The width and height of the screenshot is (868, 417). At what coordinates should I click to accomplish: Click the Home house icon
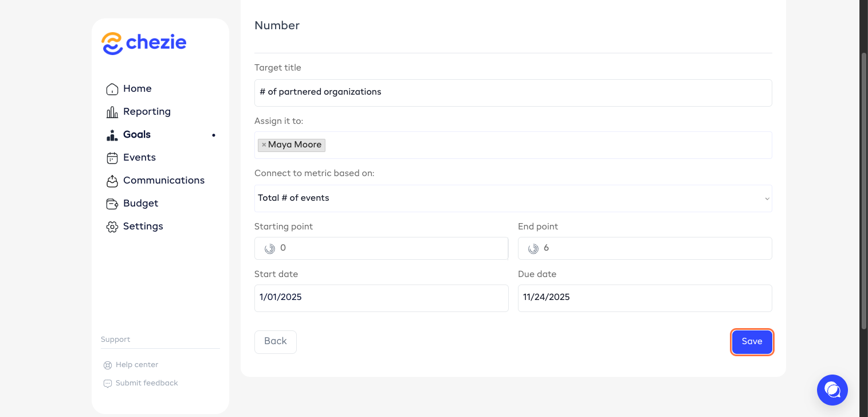(x=112, y=89)
